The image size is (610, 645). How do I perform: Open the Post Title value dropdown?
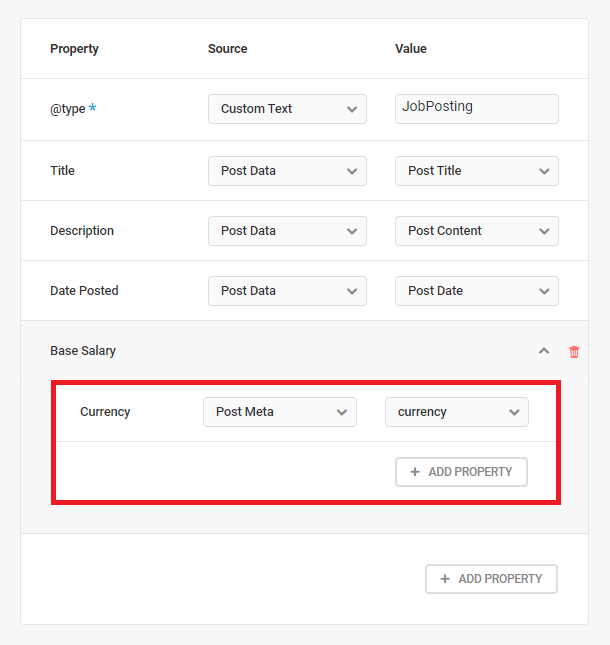(477, 171)
